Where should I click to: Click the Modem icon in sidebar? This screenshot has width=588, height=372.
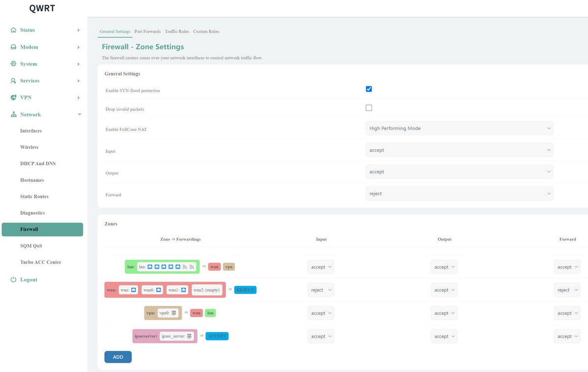[13, 47]
